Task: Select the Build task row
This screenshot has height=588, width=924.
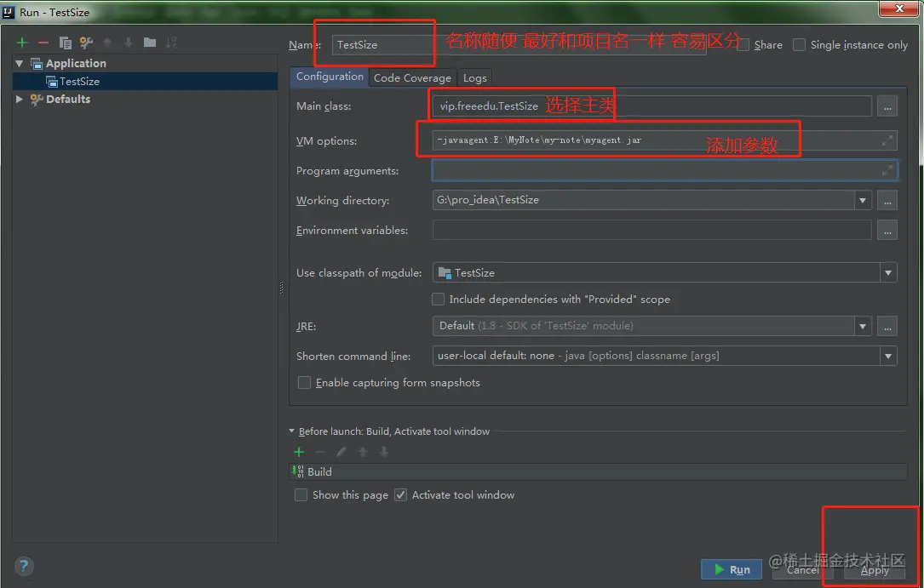Action: pos(598,471)
